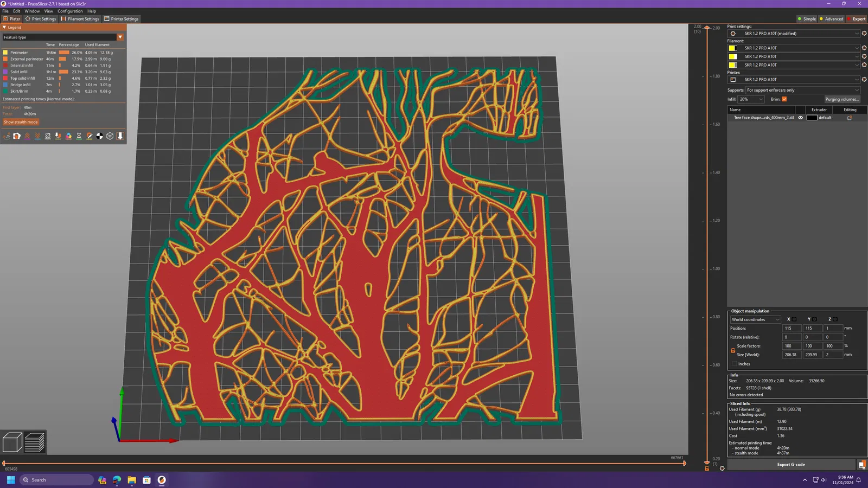The image size is (868, 488).
Task: Open Print settings edit cog
Action: coord(864,34)
